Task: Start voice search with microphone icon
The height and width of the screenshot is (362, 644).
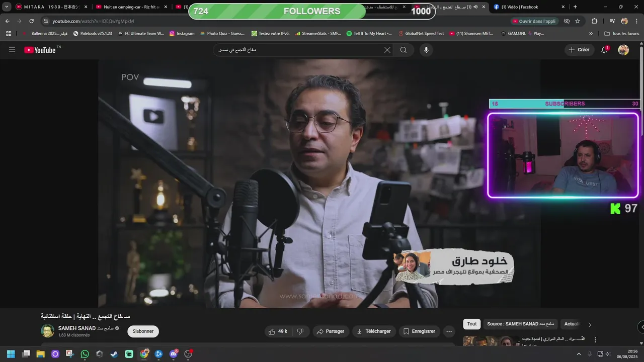Action: coord(426,50)
